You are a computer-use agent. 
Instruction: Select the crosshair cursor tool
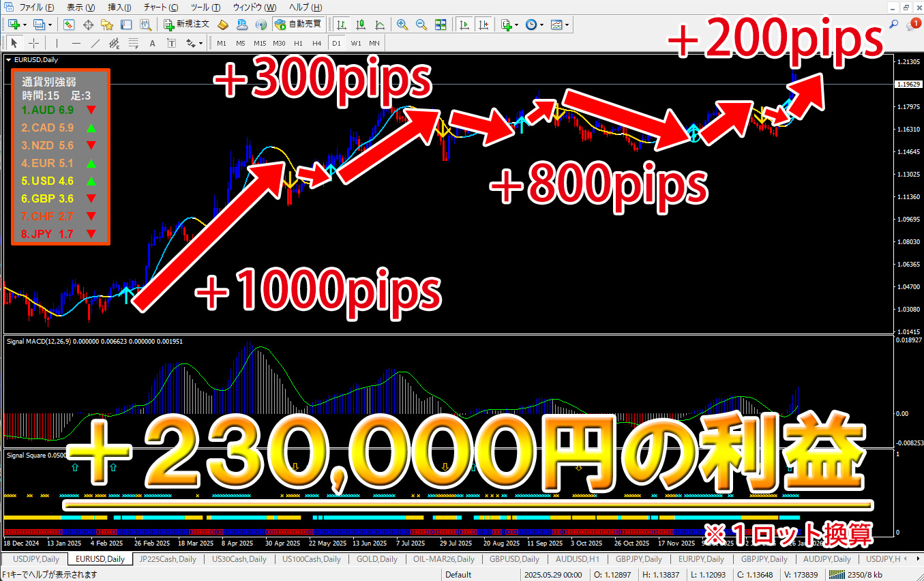[x=33, y=43]
